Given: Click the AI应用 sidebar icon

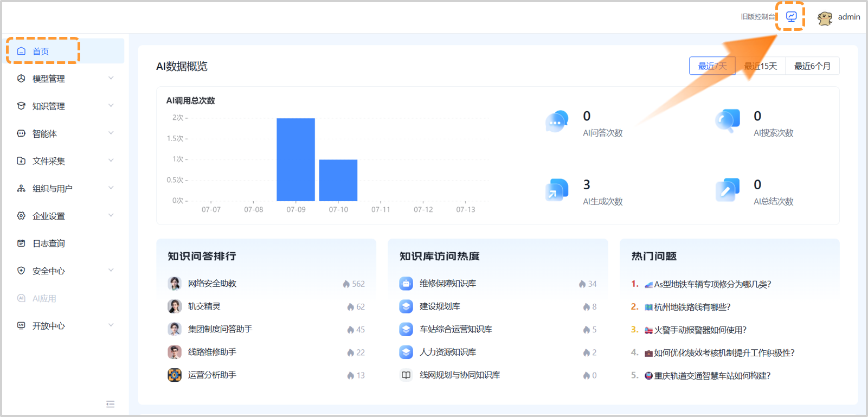Looking at the screenshot, I should click(x=21, y=298).
